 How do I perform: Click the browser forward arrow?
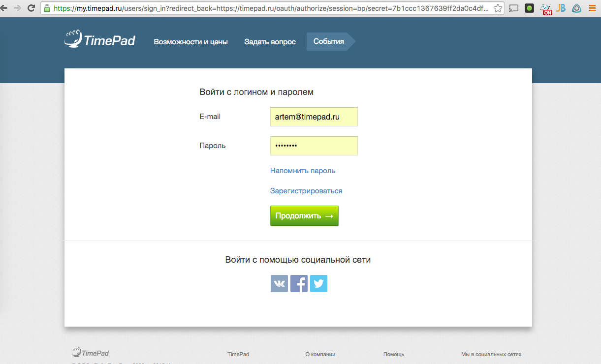17,8
